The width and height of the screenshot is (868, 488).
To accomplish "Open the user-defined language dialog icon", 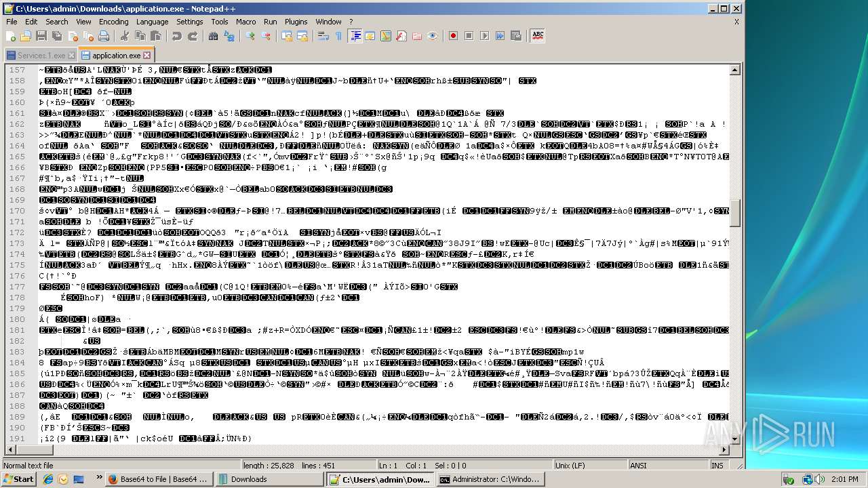I will (x=370, y=36).
